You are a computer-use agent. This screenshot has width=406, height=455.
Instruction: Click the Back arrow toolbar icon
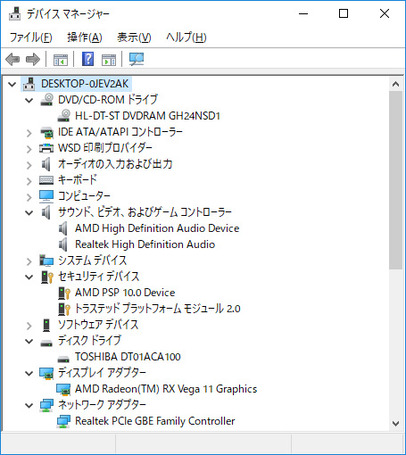click(x=13, y=60)
